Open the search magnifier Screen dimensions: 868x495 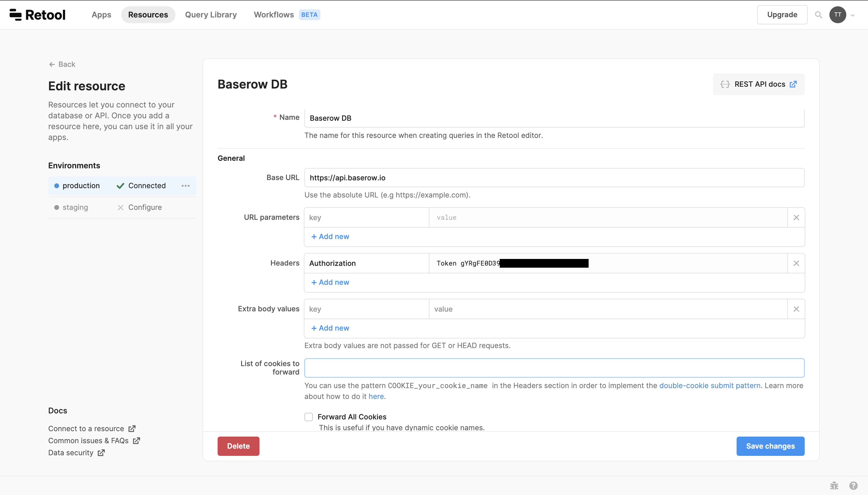tap(818, 15)
